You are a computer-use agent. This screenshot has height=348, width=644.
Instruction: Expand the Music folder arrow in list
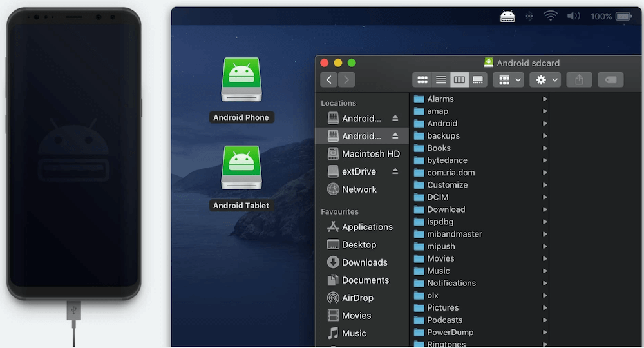pos(545,271)
